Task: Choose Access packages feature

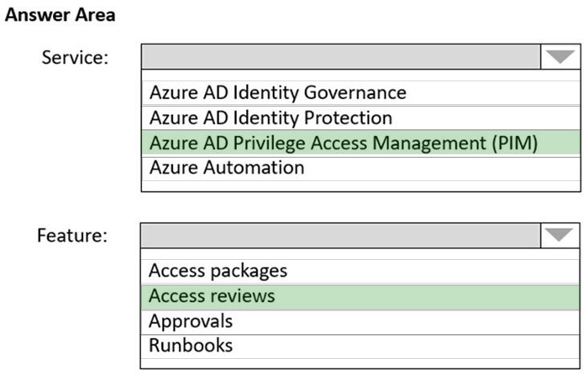Action: 218,271
